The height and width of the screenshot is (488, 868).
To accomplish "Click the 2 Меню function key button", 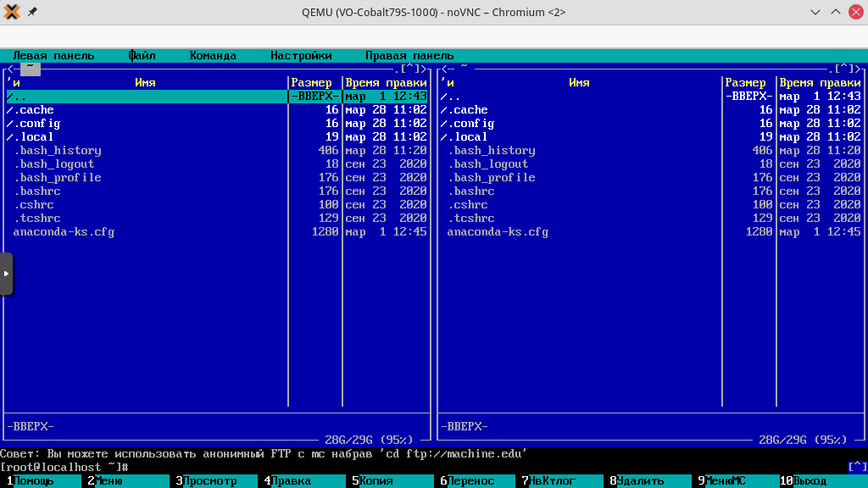I will (129, 481).
